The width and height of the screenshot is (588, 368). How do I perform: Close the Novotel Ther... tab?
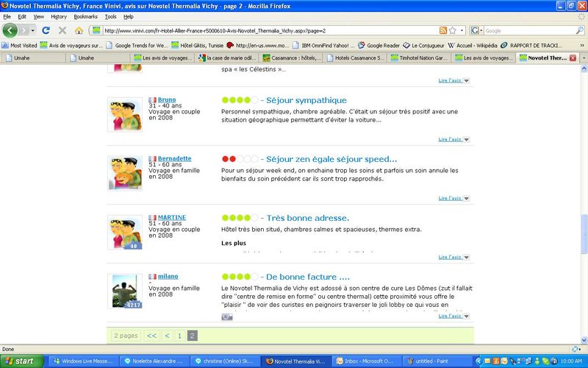point(573,58)
